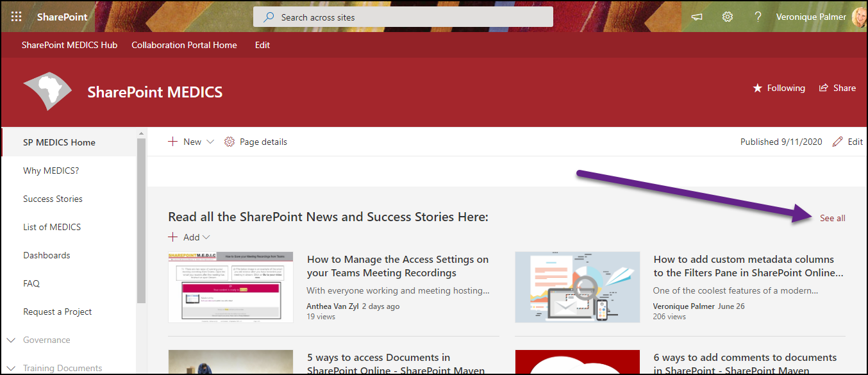This screenshot has width=868, height=375.
Task: Open the Office 365 app launcher waffle
Action: click(15, 16)
